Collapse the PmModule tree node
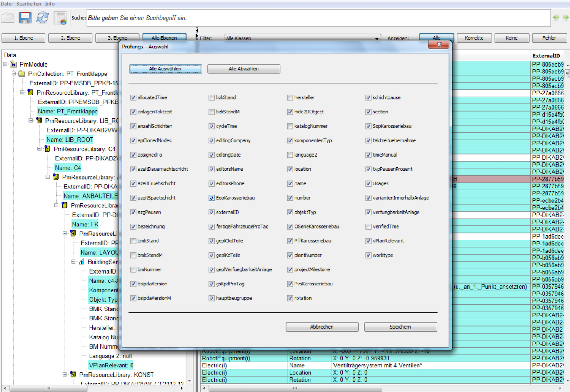 pos(5,64)
